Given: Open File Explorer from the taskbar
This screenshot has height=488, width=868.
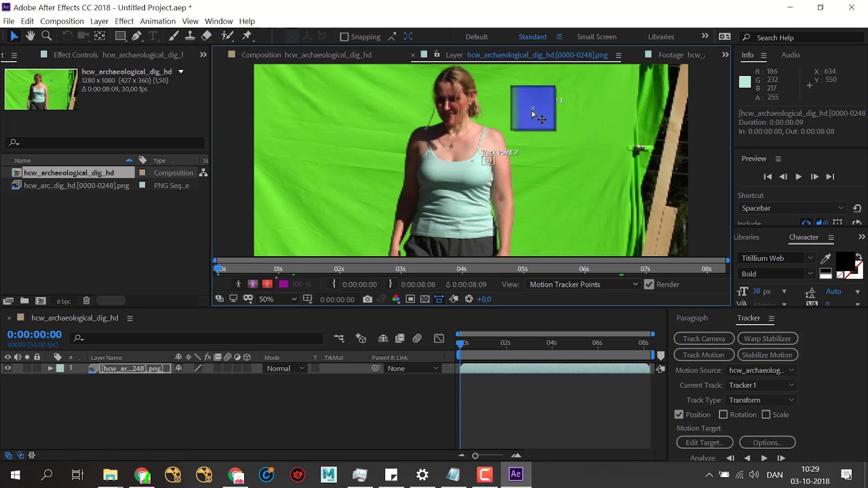Looking at the screenshot, I should click(x=111, y=474).
